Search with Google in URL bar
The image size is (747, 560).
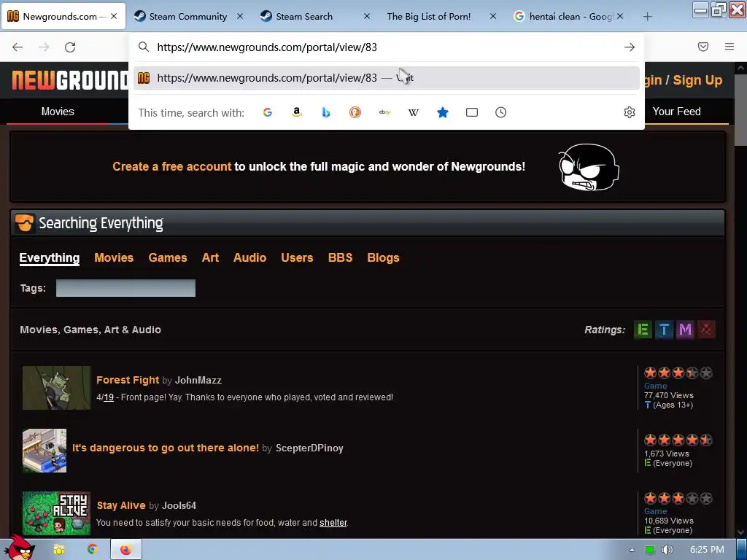pos(268,112)
